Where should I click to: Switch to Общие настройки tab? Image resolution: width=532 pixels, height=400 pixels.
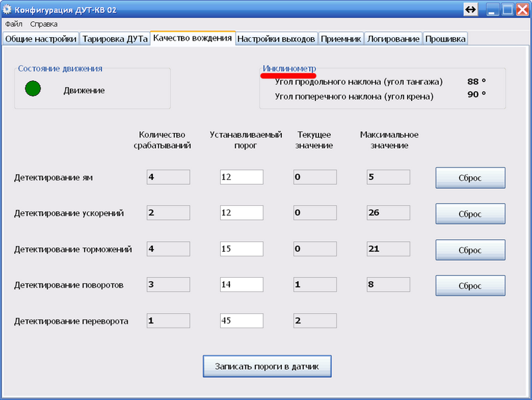41,39
